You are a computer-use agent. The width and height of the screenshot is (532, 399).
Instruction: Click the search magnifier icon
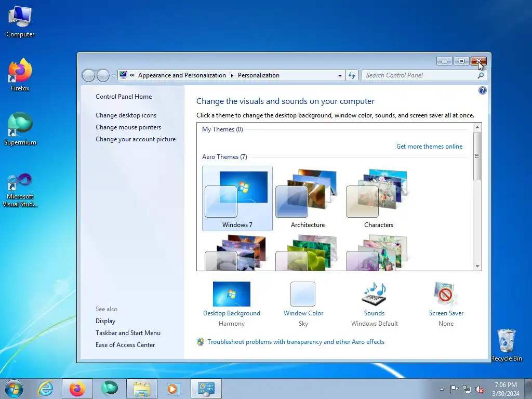pyautogui.click(x=481, y=75)
